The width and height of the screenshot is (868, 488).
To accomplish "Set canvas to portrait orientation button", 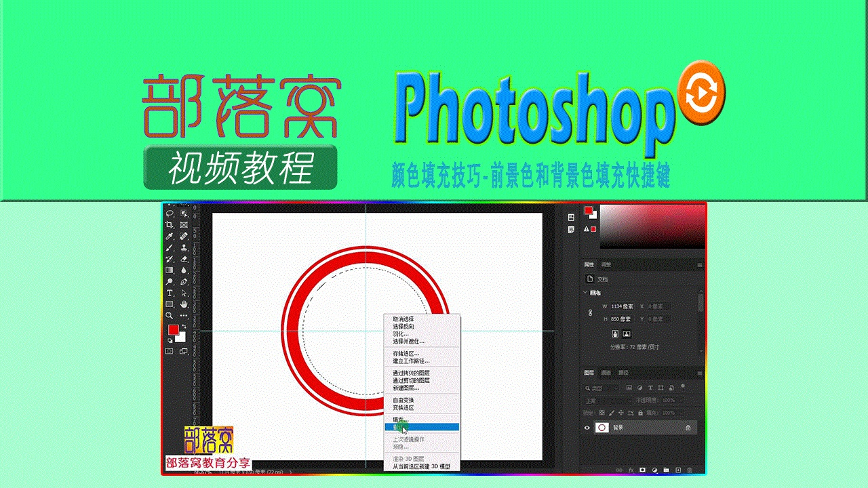I will pyautogui.click(x=615, y=333).
